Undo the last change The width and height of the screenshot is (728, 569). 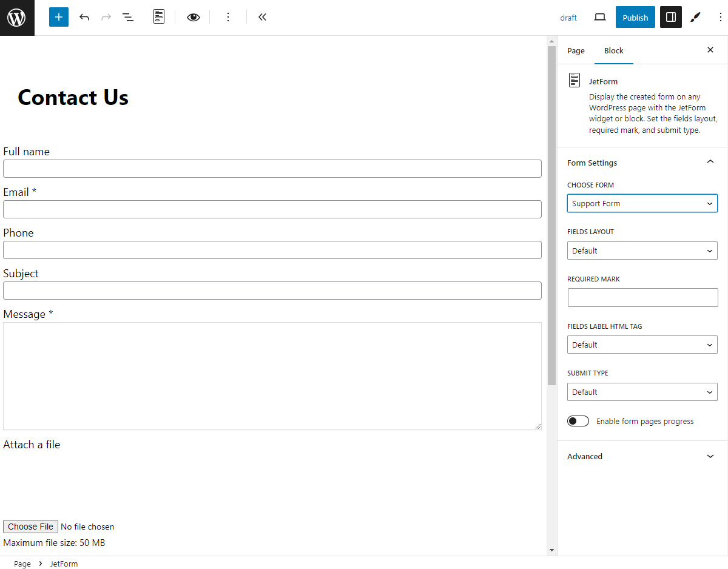[84, 17]
